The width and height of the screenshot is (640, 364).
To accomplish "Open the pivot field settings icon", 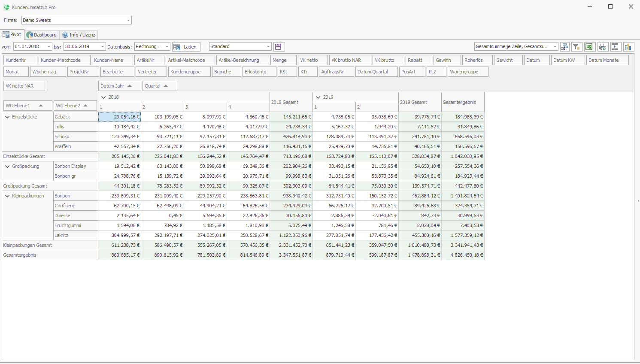I will click(564, 47).
